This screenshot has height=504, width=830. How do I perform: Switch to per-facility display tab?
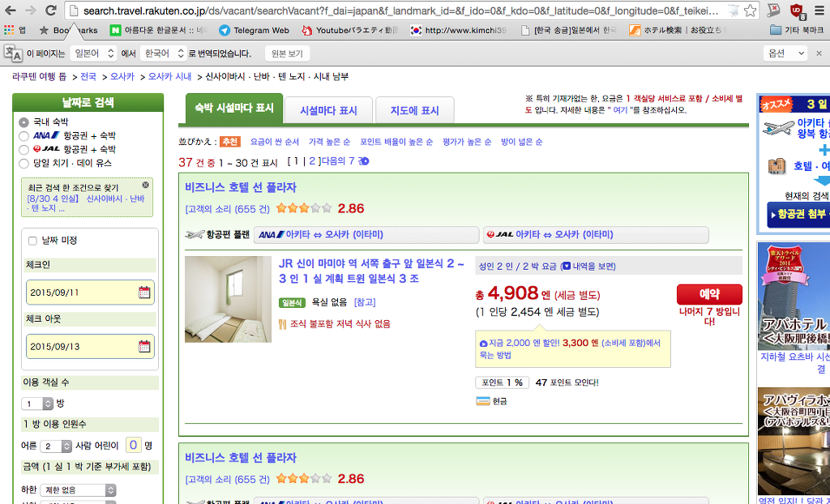328,111
